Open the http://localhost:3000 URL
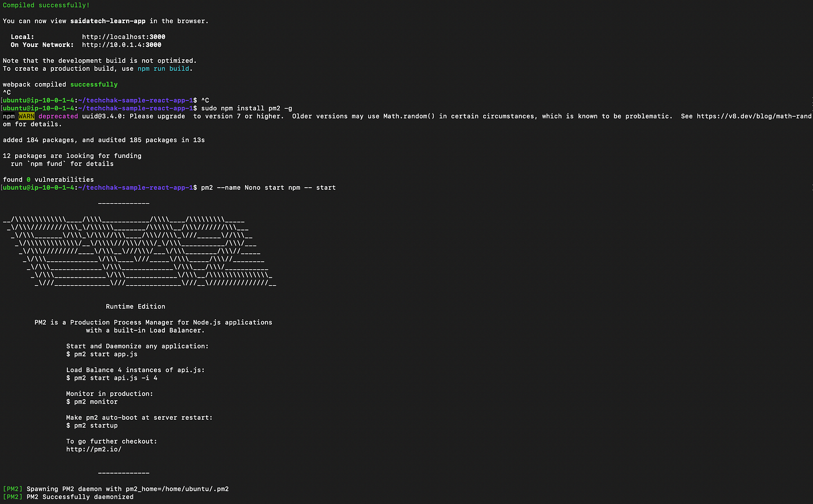The image size is (813, 504). [124, 37]
